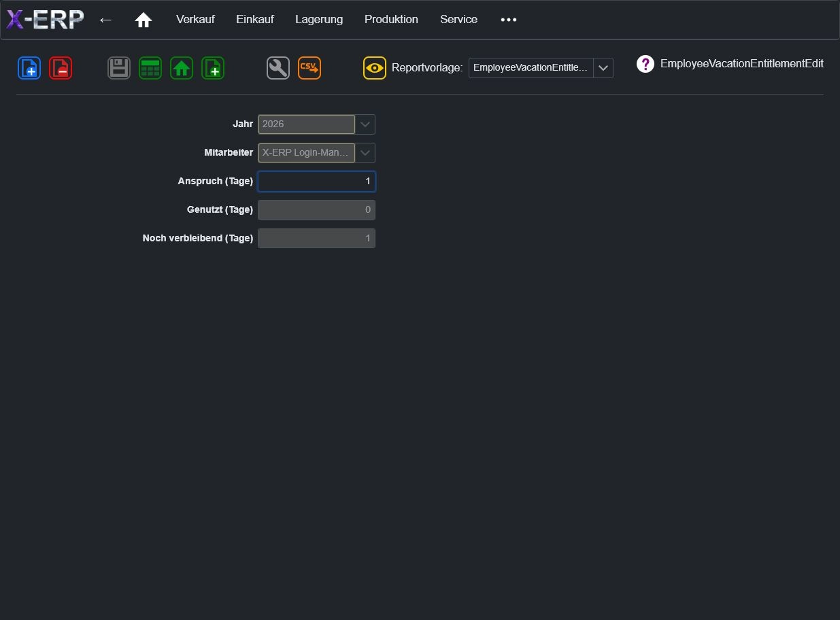
Task: Click the purple question mark help icon
Action: point(645,64)
